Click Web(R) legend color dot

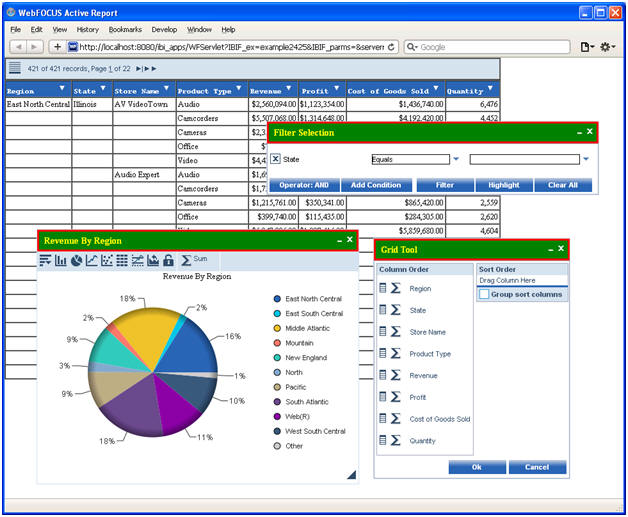pos(277,416)
